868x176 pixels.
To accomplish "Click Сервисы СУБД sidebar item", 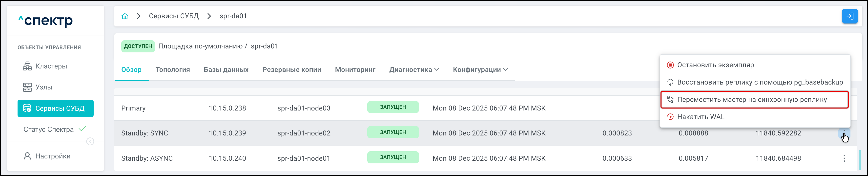I will [56, 109].
